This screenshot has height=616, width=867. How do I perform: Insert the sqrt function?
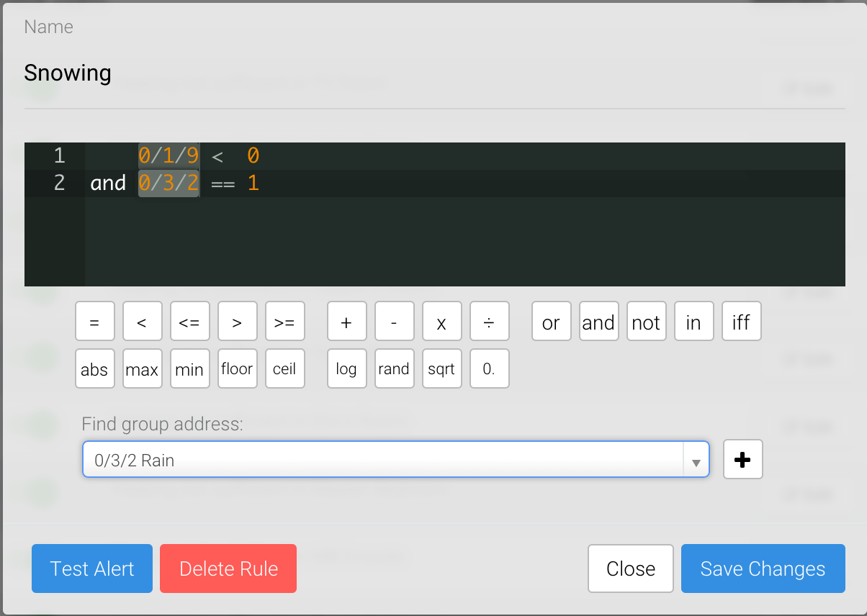click(441, 369)
